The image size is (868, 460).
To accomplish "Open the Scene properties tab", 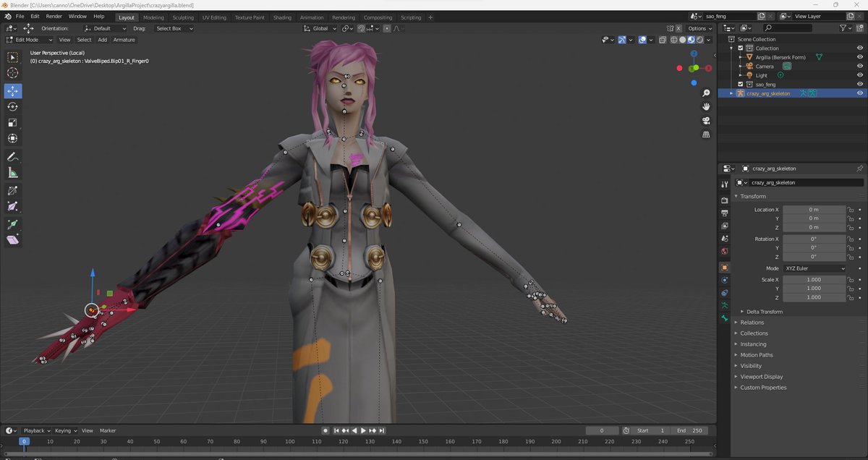I will pyautogui.click(x=725, y=239).
